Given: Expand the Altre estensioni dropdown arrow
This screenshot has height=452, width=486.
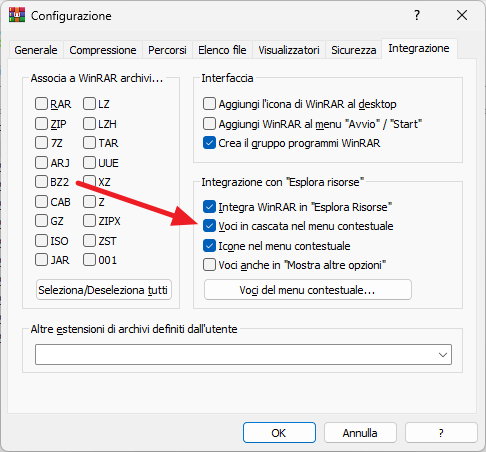Looking at the screenshot, I should pyautogui.click(x=443, y=355).
